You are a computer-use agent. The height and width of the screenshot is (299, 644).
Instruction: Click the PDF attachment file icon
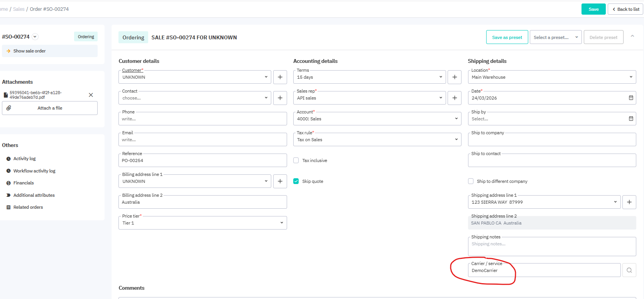[x=6, y=95]
